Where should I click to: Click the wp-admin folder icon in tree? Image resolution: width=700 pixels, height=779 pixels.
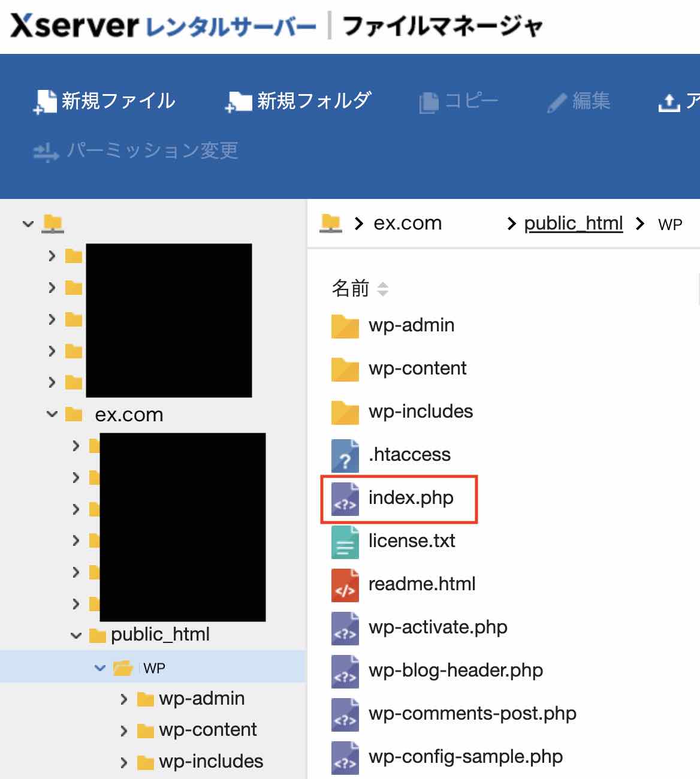pos(146,699)
